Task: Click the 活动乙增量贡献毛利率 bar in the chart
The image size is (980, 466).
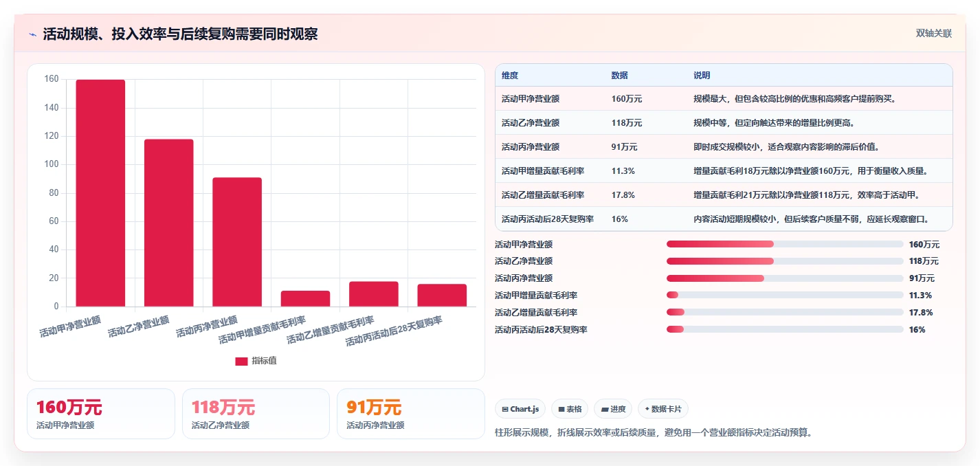Action: point(374,294)
